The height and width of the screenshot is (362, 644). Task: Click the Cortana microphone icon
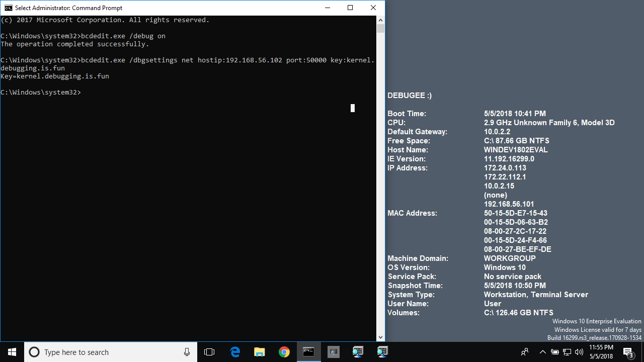coord(187,352)
